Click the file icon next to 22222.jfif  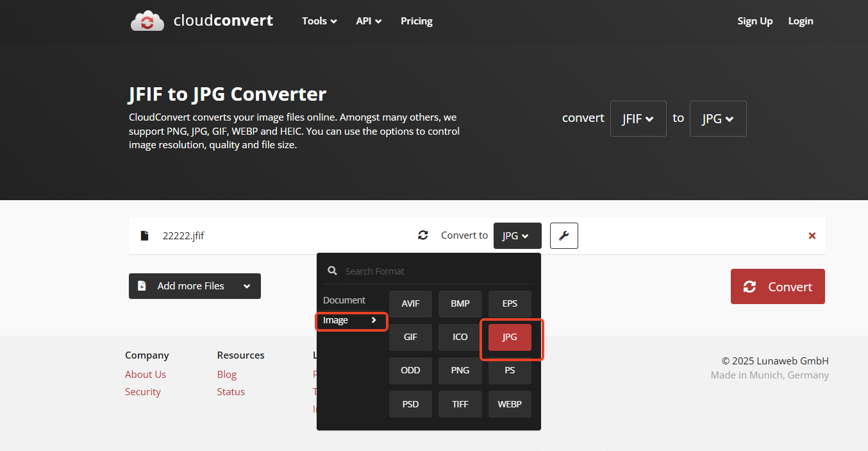(x=145, y=235)
